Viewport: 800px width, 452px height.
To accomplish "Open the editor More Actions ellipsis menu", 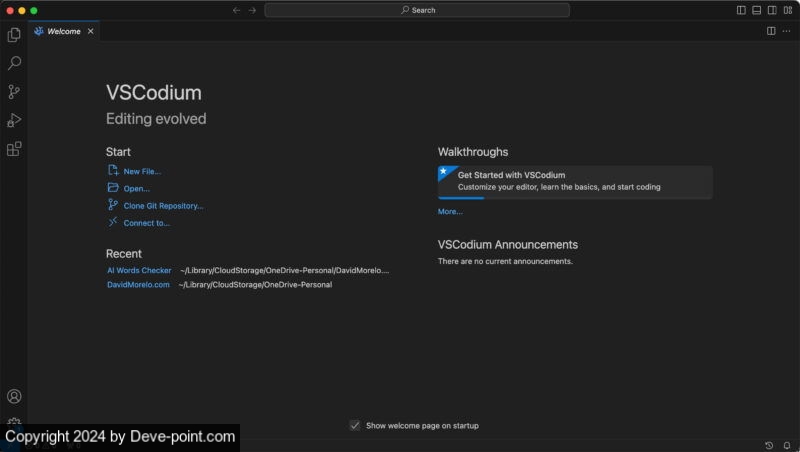I will pyautogui.click(x=786, y=31).
